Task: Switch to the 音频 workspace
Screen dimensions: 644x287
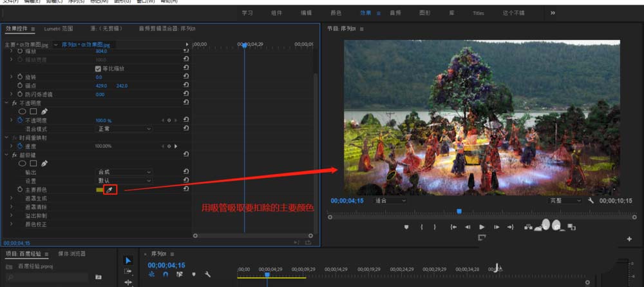Action: (x=395, y=13)
